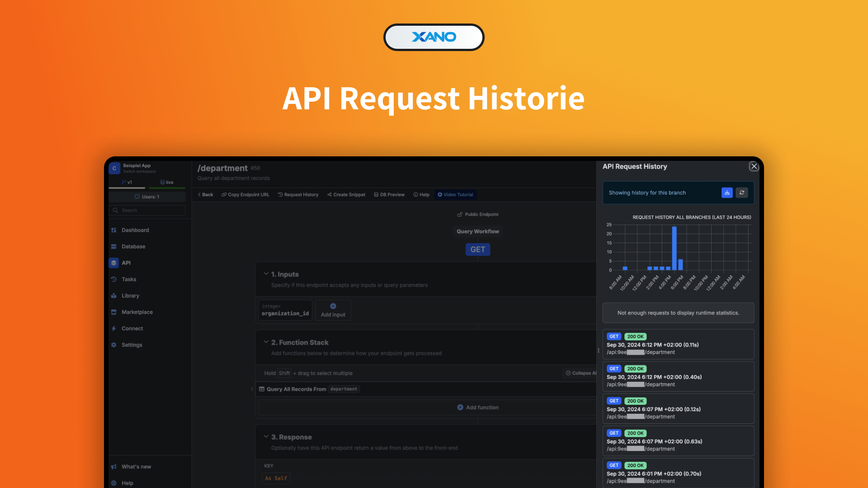Close the API Request History panel
The width and height of the screenshot is (868, 488).
click(754, 166)
